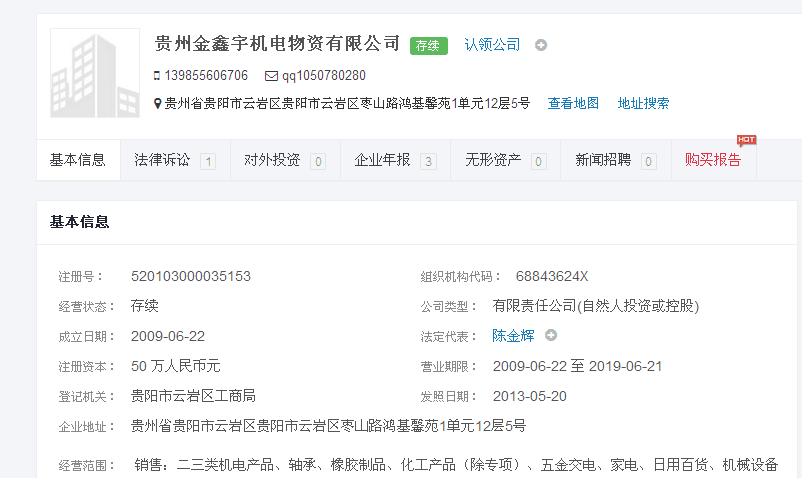Viewport: 802px width, 478px height.
Task: Click the plus icon next to 认领公司
Action: click(x=541, y=45)
